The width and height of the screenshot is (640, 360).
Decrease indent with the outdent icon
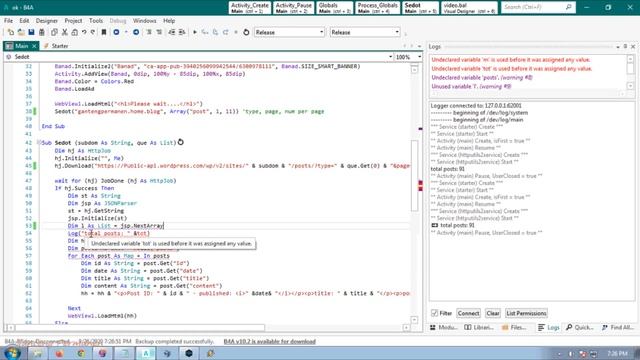coord(172,32)
